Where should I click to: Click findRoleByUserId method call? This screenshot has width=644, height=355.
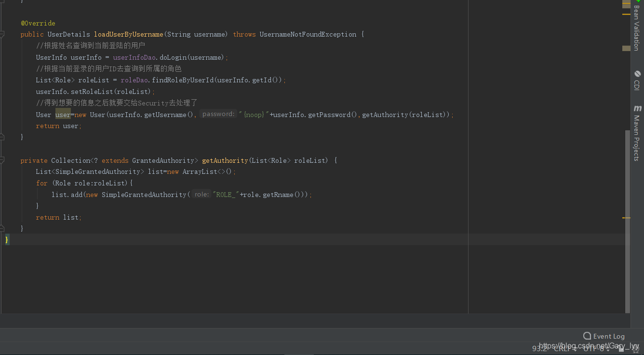[x=183, y=80]
